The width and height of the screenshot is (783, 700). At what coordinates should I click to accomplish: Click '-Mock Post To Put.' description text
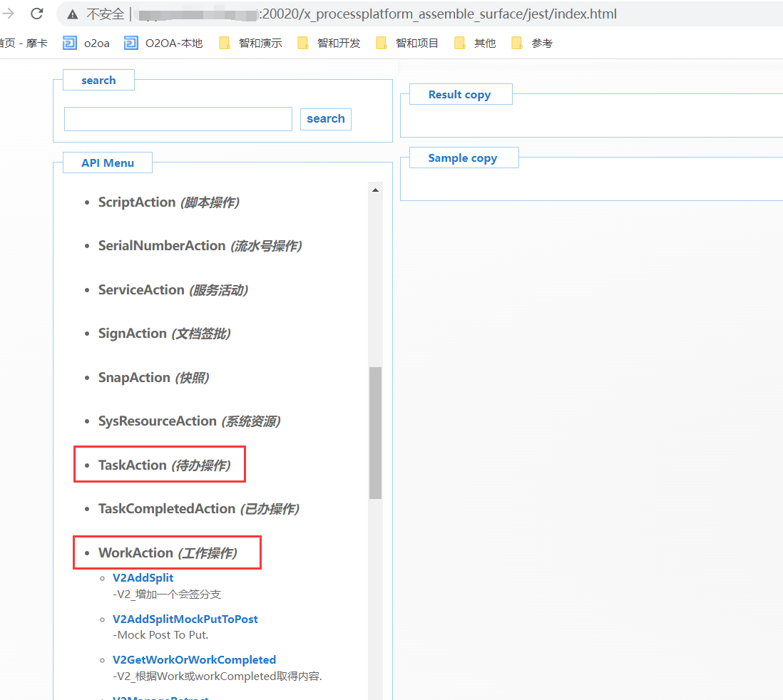tap(160, 635)
